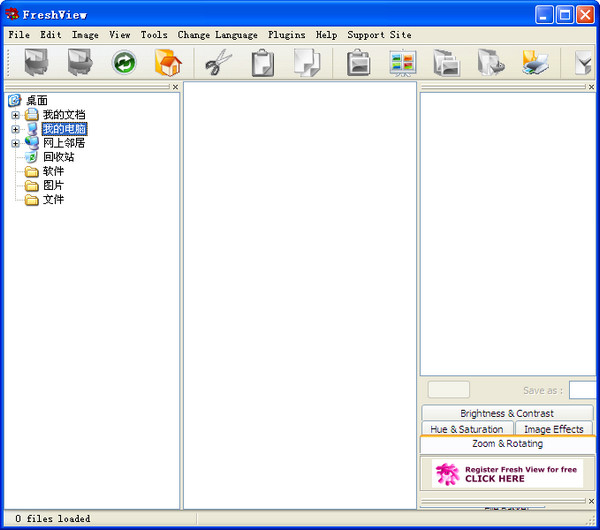Select 软件 folder label
The width and height of the screenshot is (600, 530).
point(53,171)
